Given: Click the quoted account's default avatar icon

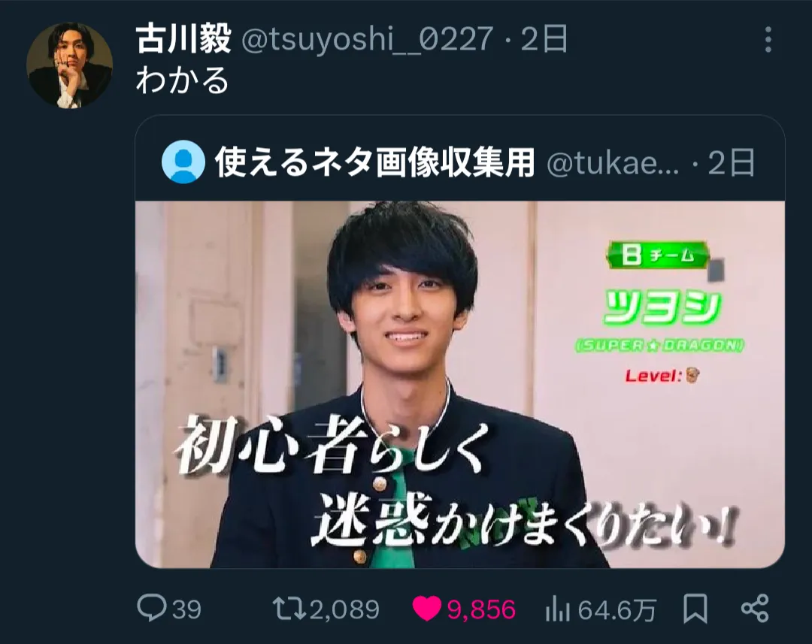Looking at the screenshot, I should 183,162.
